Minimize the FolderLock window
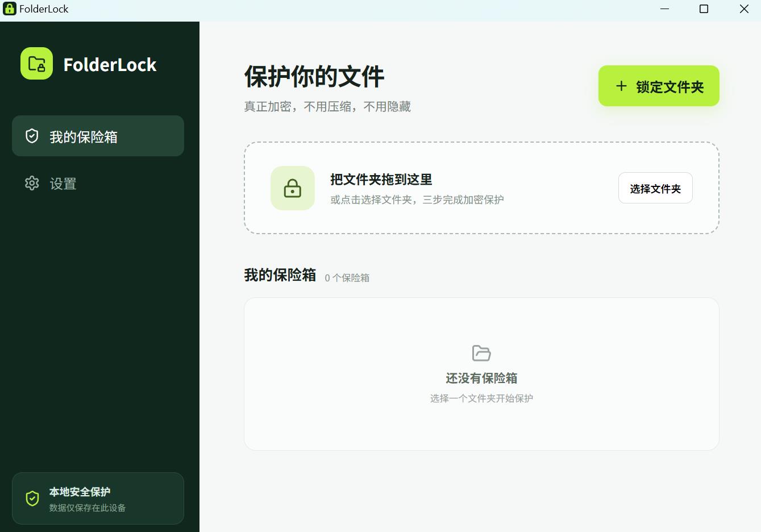This screenshot has width=761, height=532. (665, 9)
